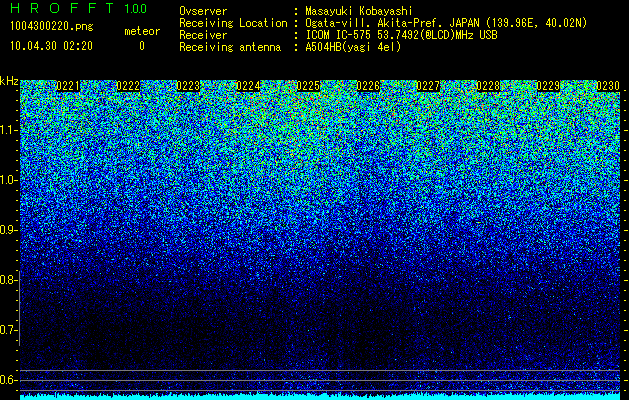Image resolution: width=629 pixels, height=400 pixels.
Task: Click the name Masayuki Kobayashi
Action: tap(359, 11)
